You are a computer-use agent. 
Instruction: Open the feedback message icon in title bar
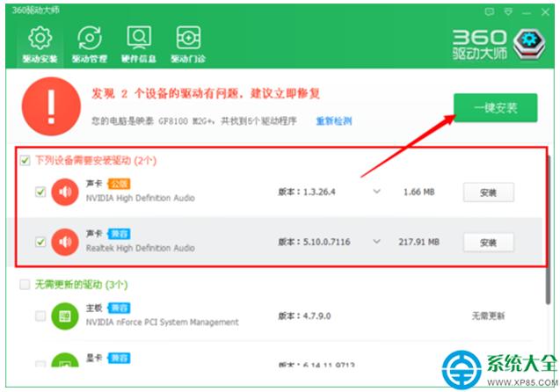pos(491,12)
